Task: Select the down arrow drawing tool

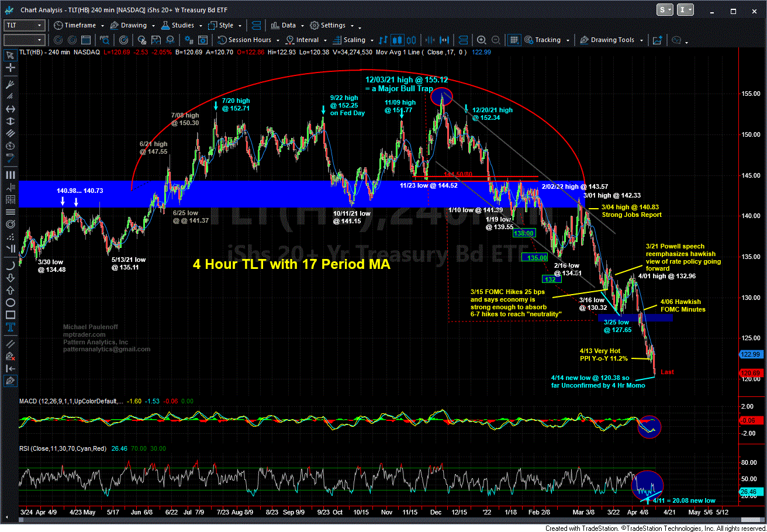Action: coord(10,279)
